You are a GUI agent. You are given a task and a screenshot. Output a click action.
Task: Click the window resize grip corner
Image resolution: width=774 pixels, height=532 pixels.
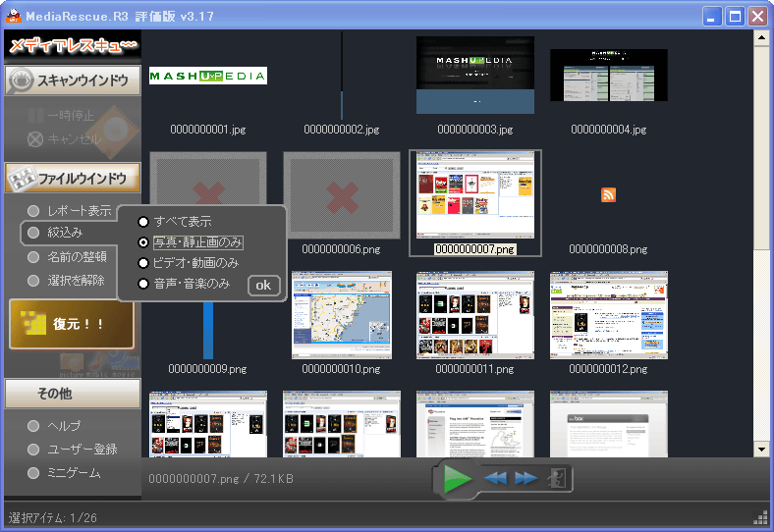(x=760, y=517)
